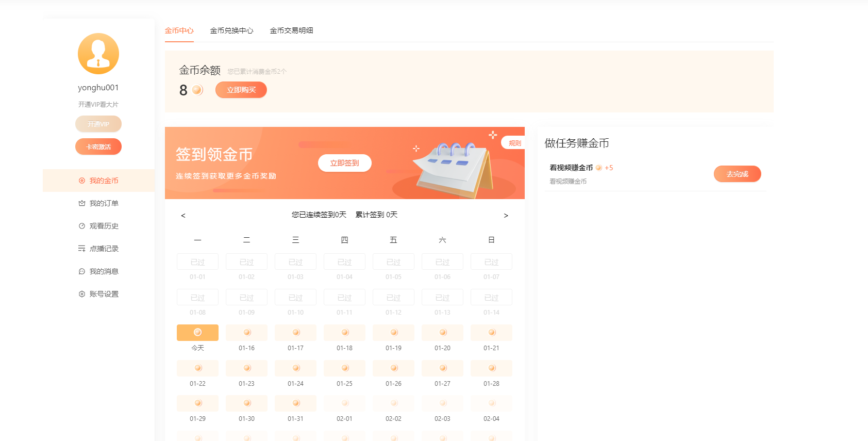The image size is (868, 441).
Task: Click the 我的订单 crown icon
Action: tap(81, 203)
